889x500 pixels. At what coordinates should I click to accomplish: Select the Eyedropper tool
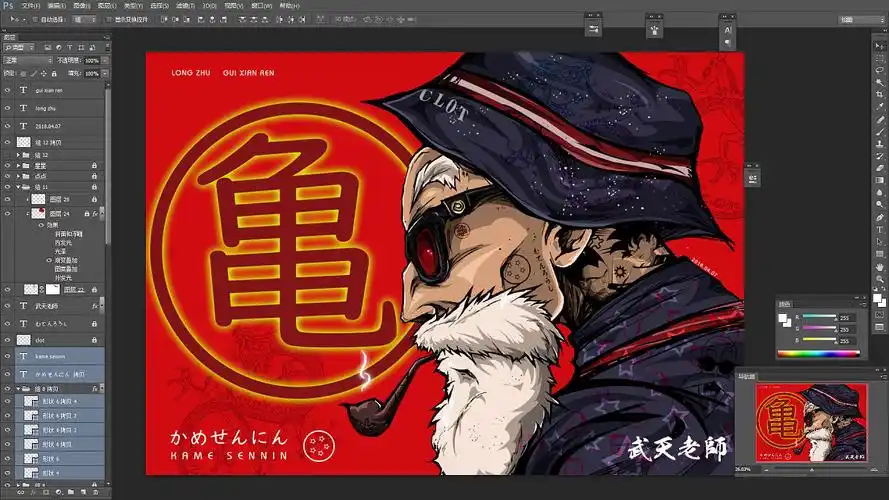pyautogui.click(x=879, y=107)
